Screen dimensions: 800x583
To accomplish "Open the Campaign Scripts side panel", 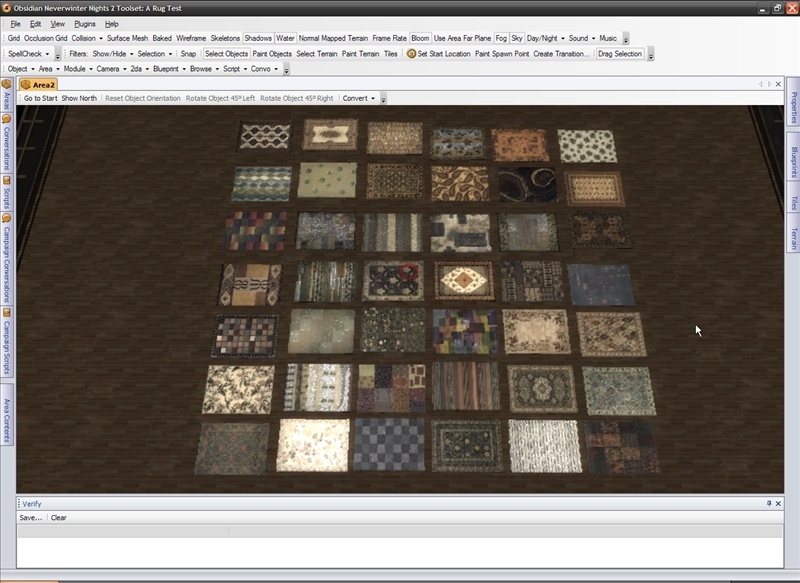I will [x=6, y=340].
